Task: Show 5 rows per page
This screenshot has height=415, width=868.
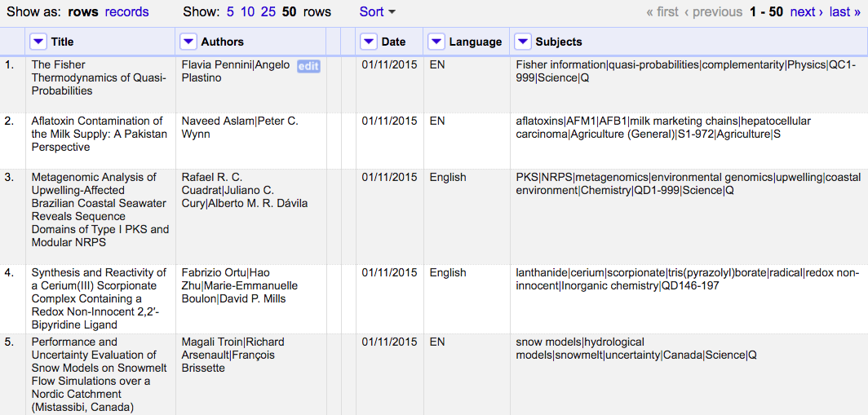Action: [x=230, y=11]
